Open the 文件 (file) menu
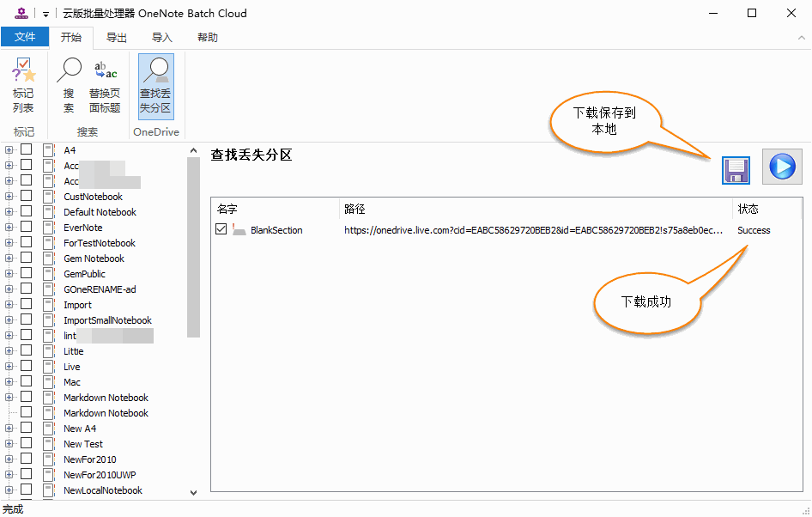 point(25,38)
